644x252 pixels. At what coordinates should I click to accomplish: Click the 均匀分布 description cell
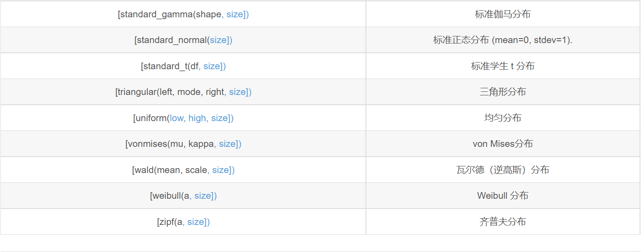tap(503, 118)
